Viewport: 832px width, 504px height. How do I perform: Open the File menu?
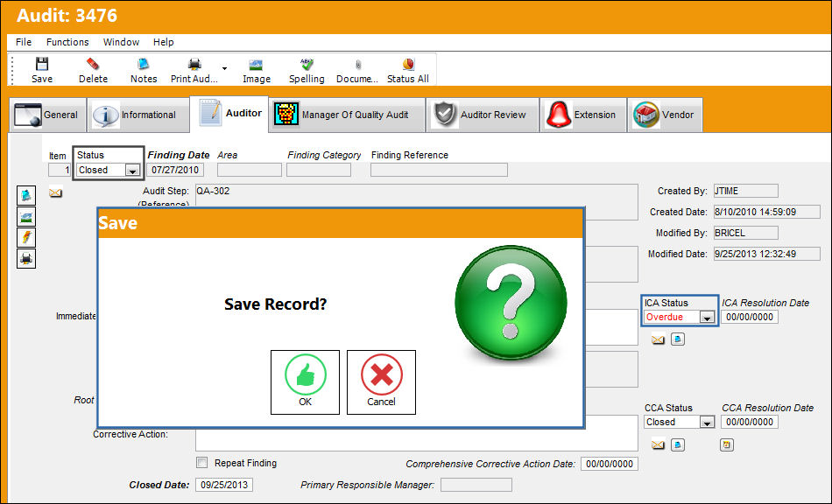pos(24,42)
